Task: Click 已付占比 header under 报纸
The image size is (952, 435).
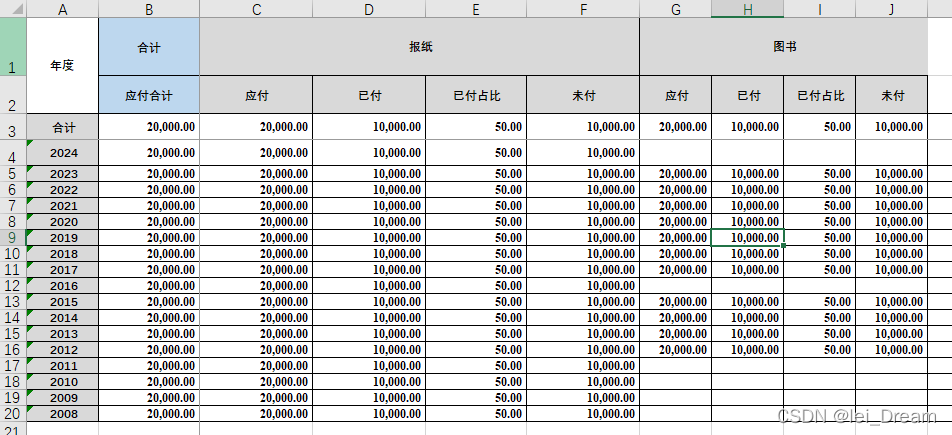Action: (x=476, y=95)
